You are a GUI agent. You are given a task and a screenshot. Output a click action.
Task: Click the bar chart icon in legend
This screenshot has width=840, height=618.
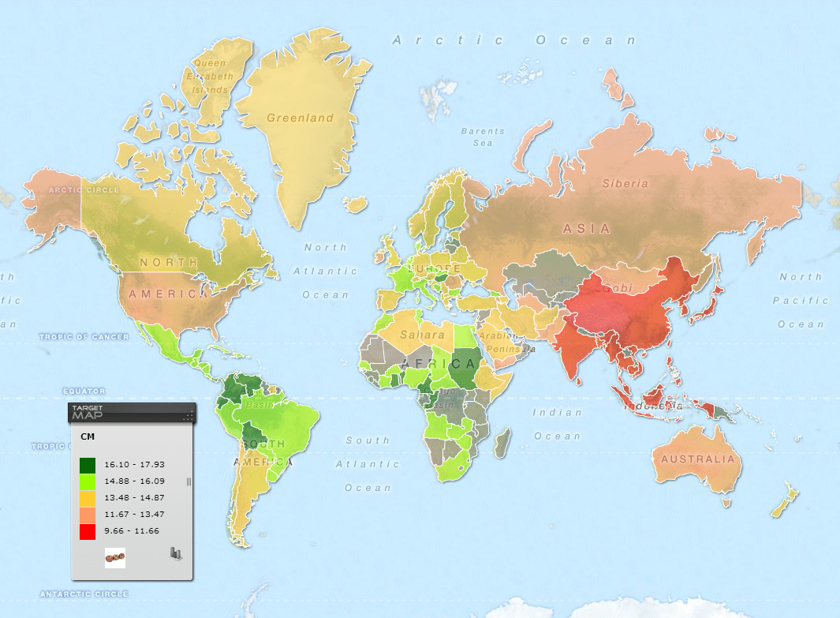pyautogui.click(x=176, y=553)
